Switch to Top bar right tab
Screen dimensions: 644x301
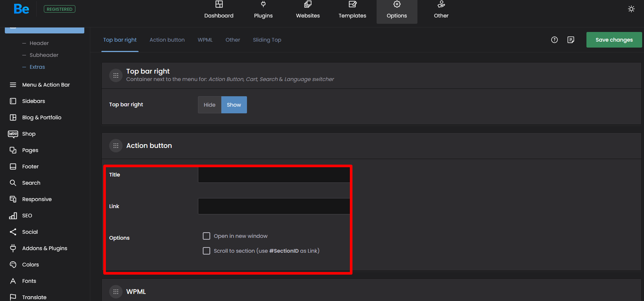[120, 40]
